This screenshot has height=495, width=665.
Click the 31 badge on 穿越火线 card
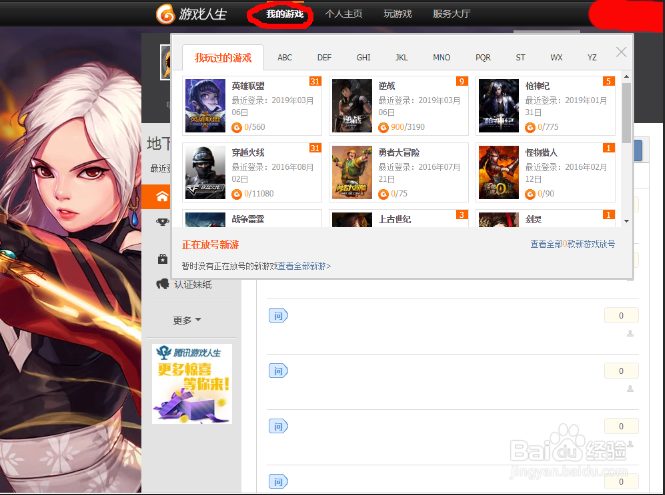315,148
